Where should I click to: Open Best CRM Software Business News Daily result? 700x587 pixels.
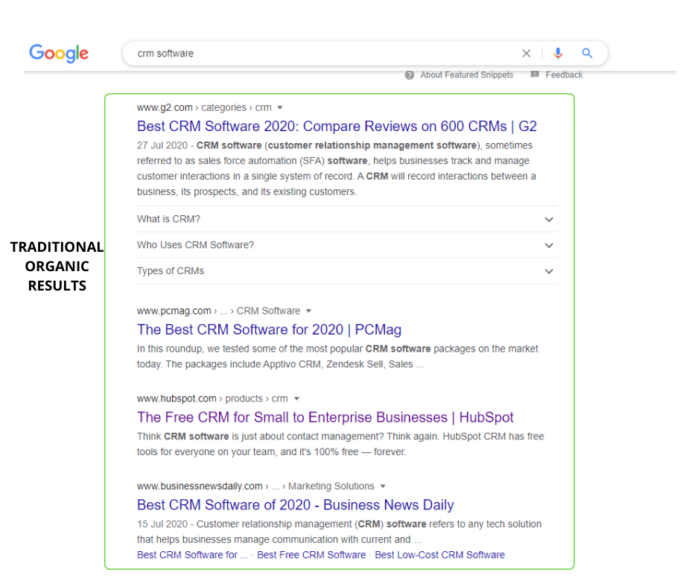click(x=295, y=505)
